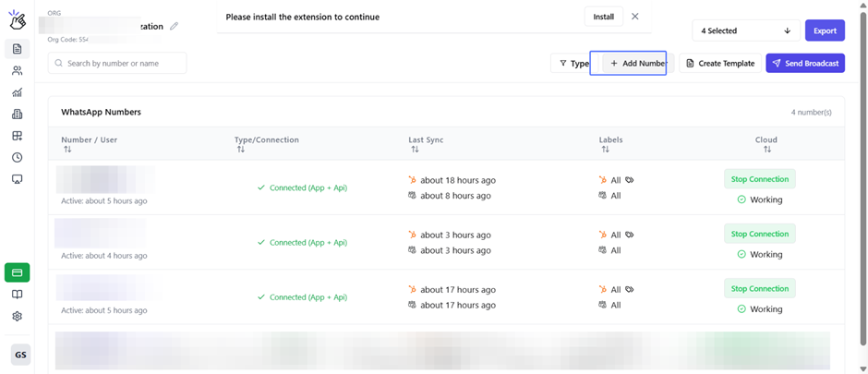The image size is (868, 374).
Task: Click the clock history icon in sidebar
Action: [x=17, y=158]
